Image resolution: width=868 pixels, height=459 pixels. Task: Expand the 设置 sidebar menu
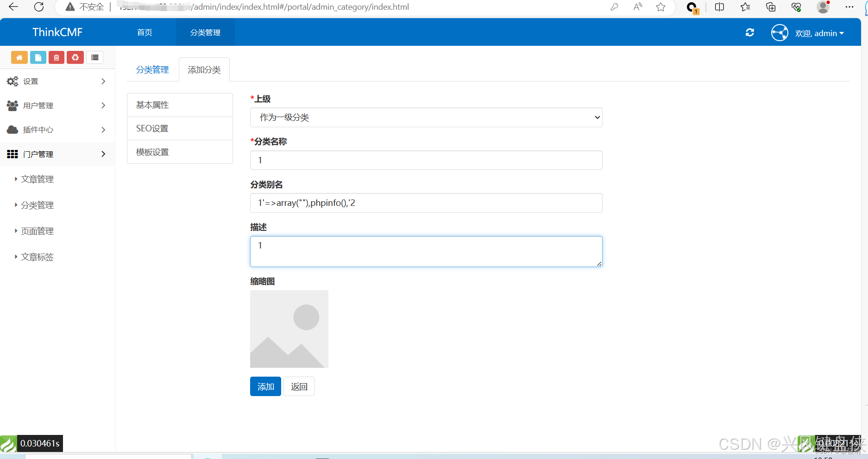(x=57, y=81)
